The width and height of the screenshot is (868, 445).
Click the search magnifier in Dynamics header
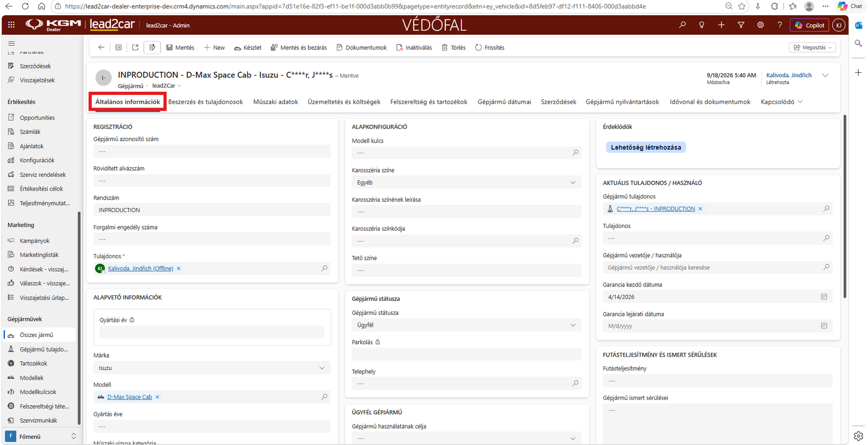pyautogui.click(x=682, y=25)
